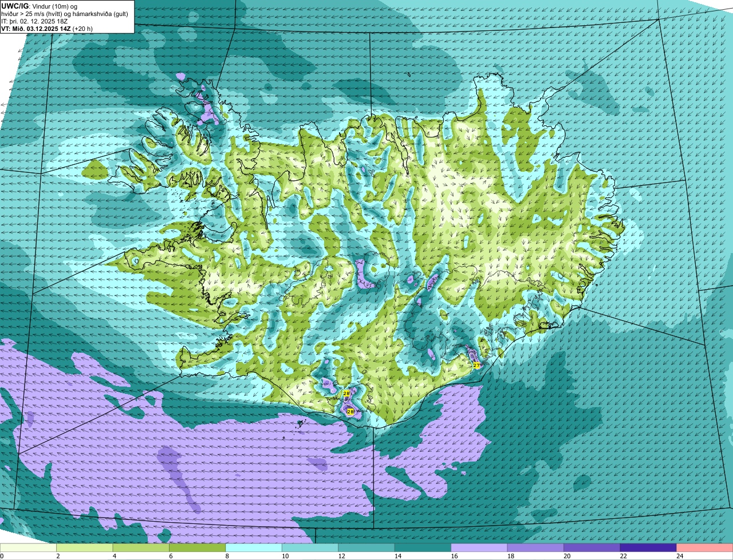Click the 2–4 m/s light yellow-green swatch
Screen dimensions: 733x560
coord(85,548)
